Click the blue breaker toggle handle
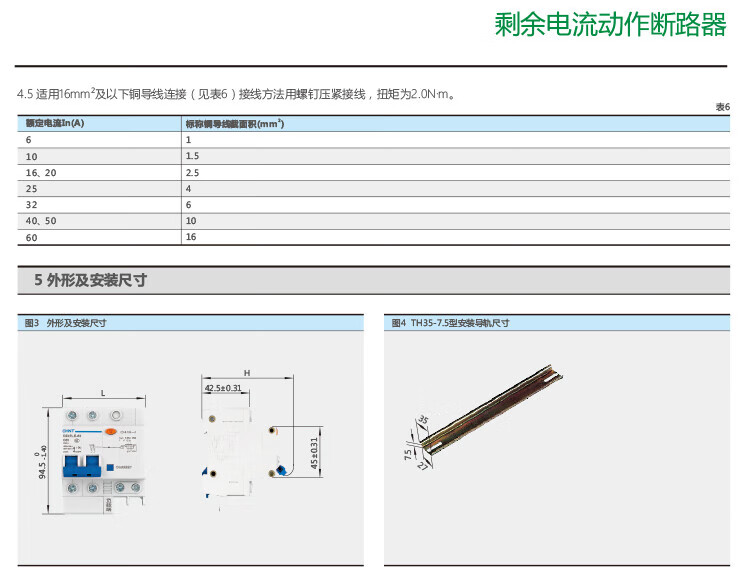 pyautogui.click(x=81, y=465)
